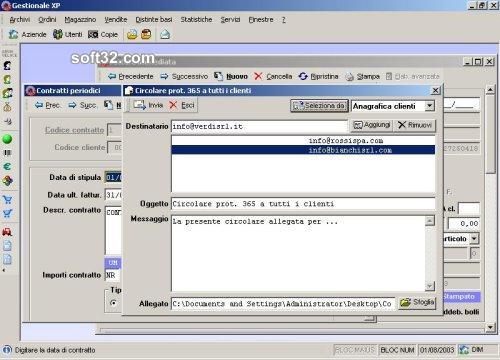Open the Anagrafica clienti dropdown
This screenshot has width=500, height=360.
[430, 106]
